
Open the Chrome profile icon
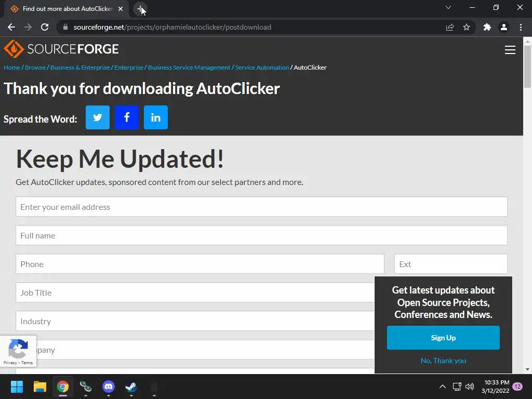click(x=504, y=27)
